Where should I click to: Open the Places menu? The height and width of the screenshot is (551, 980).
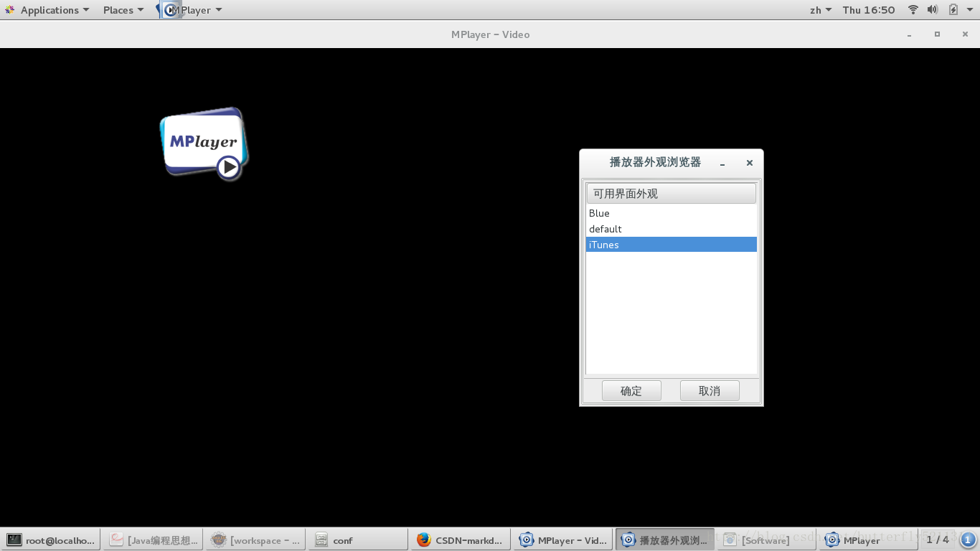(123, 10)
